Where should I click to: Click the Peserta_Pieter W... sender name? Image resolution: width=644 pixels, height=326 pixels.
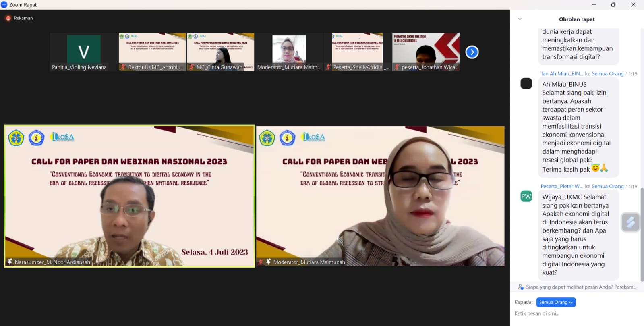(561, 186)
